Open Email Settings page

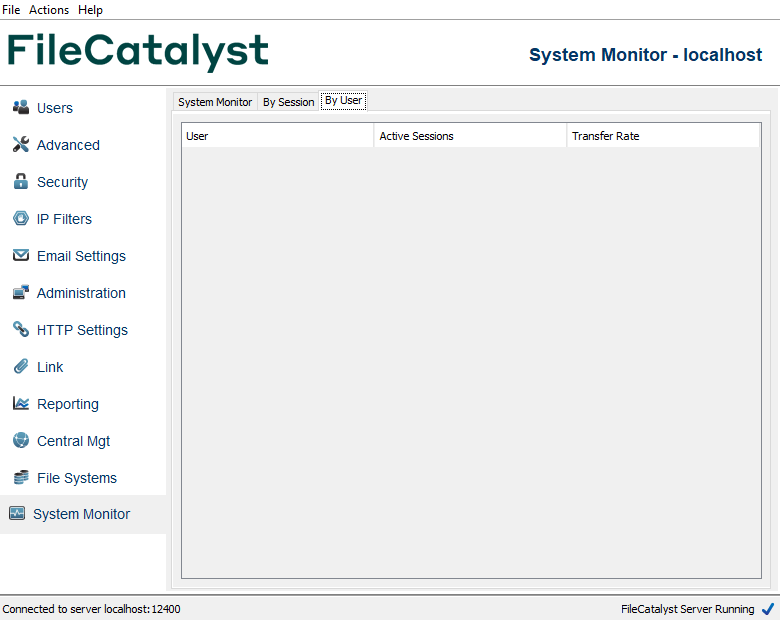pos(81,256)
